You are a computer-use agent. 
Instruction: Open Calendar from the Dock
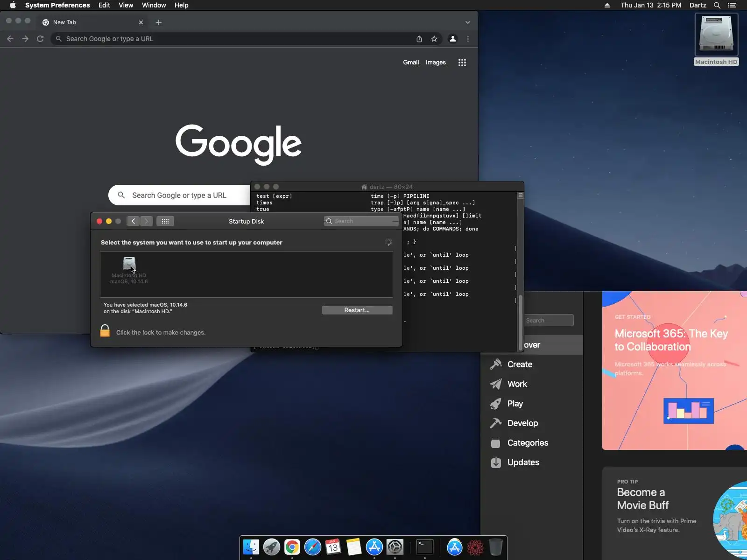tap(333, 547)
